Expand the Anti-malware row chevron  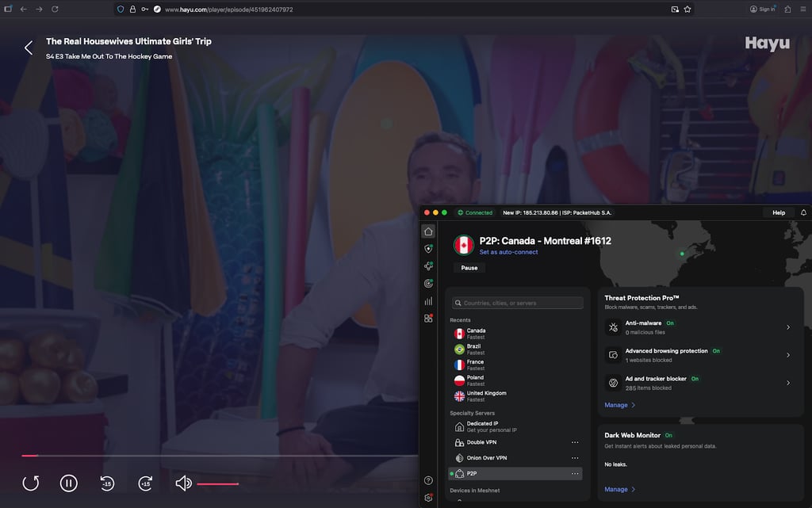tap(788, 327)
